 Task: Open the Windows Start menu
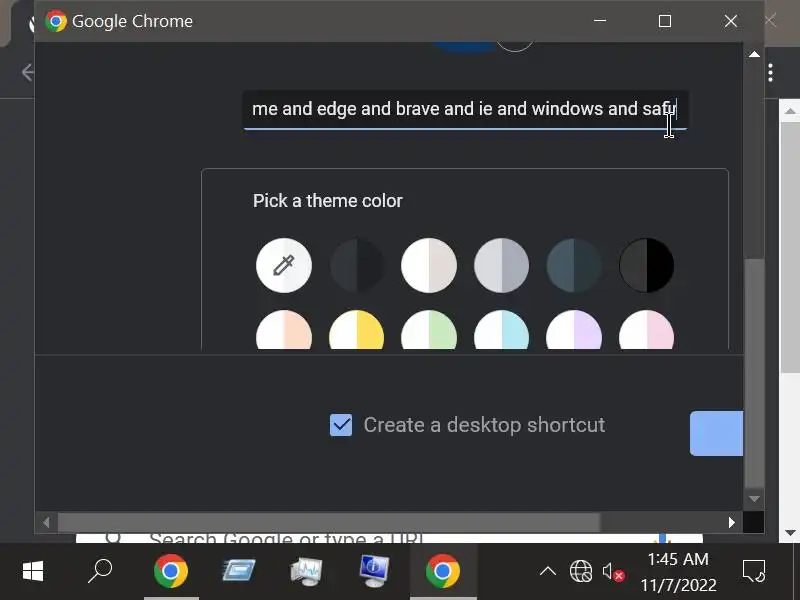33,571
